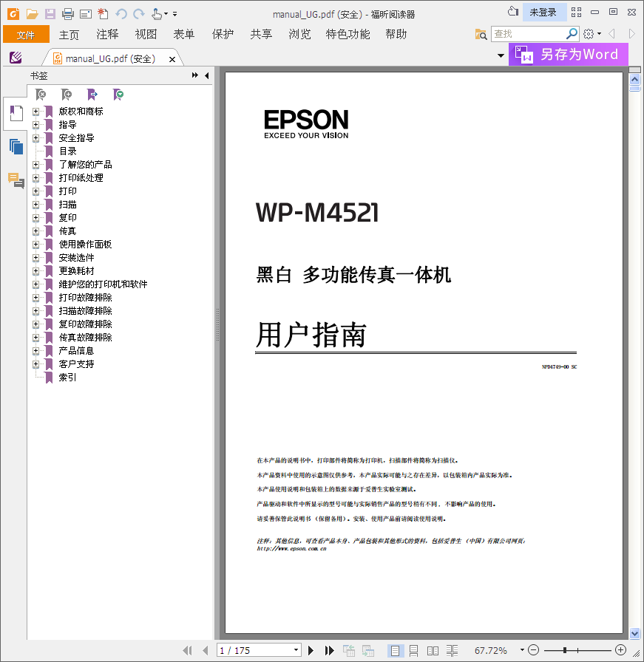644x662 pixels.
Task: Open the 特色功能 ribbon tab
Action: pos(348,34)
